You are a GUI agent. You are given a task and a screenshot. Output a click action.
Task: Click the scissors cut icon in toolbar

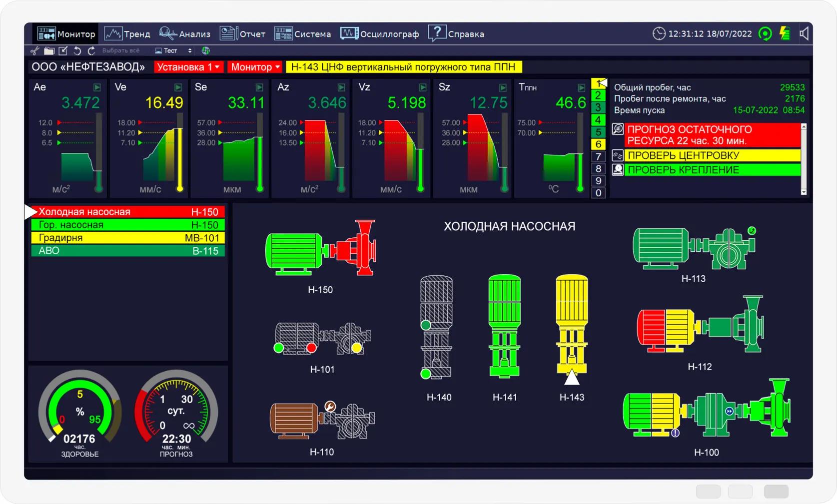pos(34,51)
